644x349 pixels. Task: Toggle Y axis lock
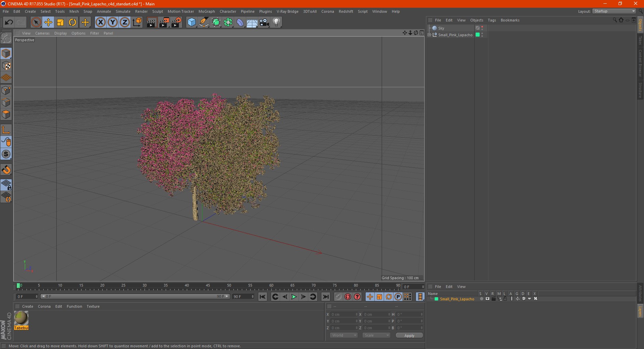coord(113,22)
